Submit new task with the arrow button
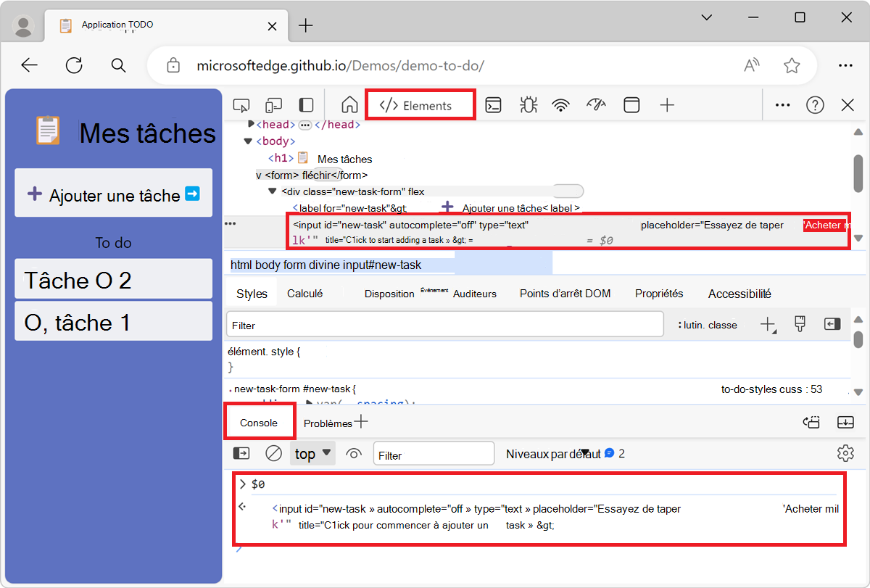The width and height of the screenshot is (870, 588). (x=192, y=194)
